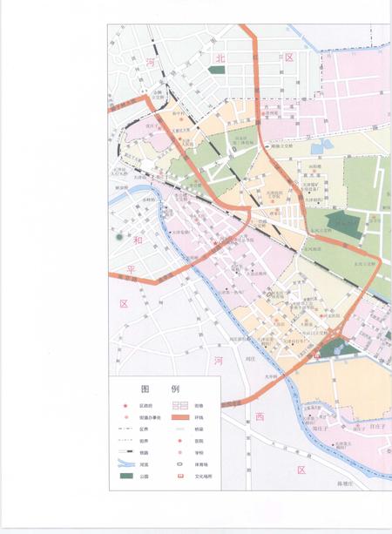Click the large pink 平 district character
The height and width of the screenshot is (534, 392).
(x=132, y=269)
